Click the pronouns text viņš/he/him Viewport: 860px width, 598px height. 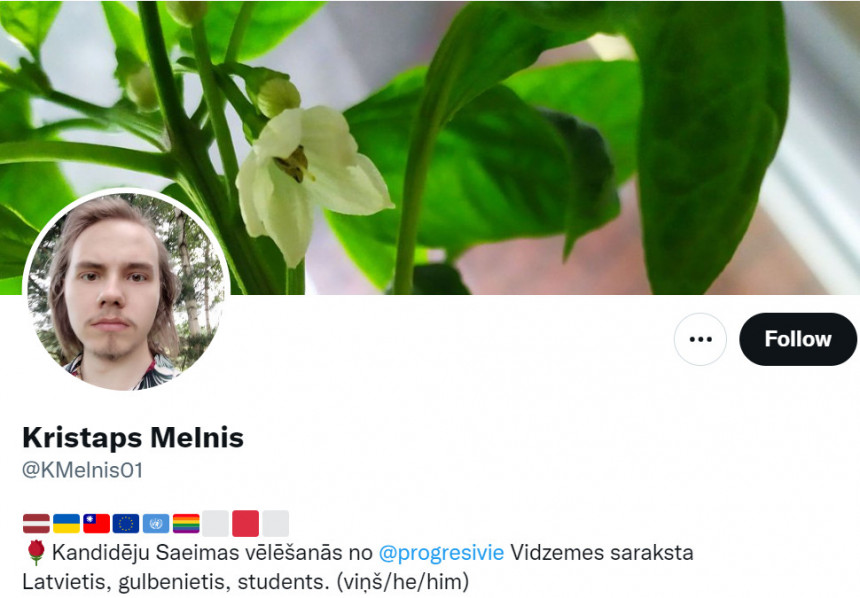(x=403, y=582)
